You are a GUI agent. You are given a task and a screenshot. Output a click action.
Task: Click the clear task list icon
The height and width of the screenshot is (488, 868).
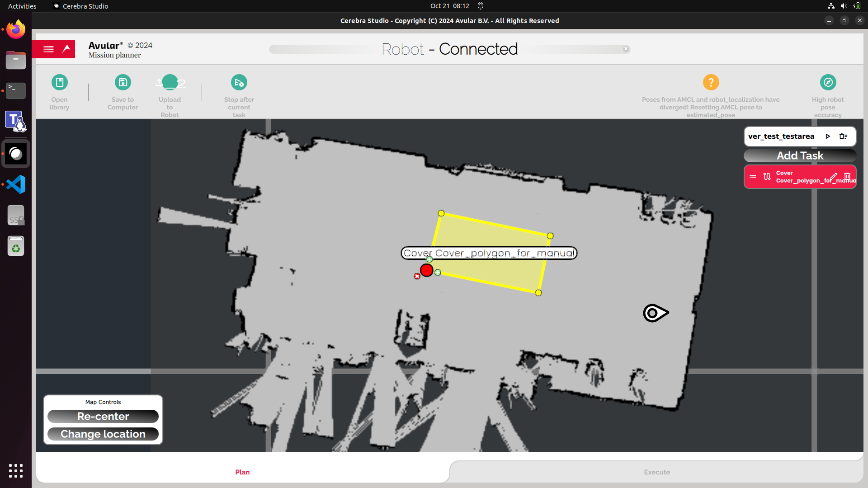[x=843, y=136]
